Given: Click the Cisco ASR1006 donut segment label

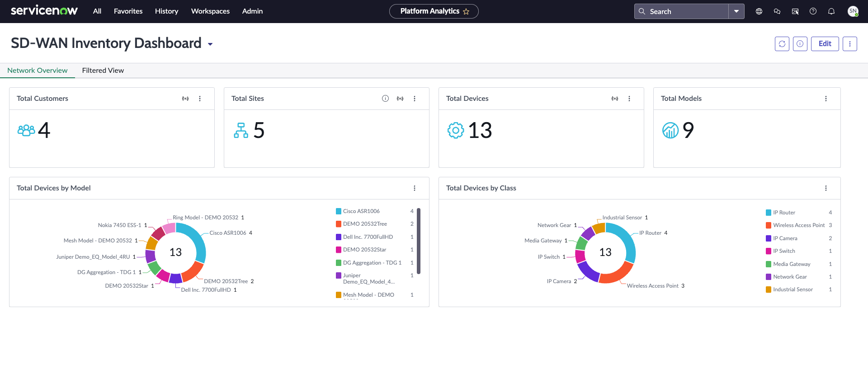Looking at the screenshot, I should [x=231, y=233].
